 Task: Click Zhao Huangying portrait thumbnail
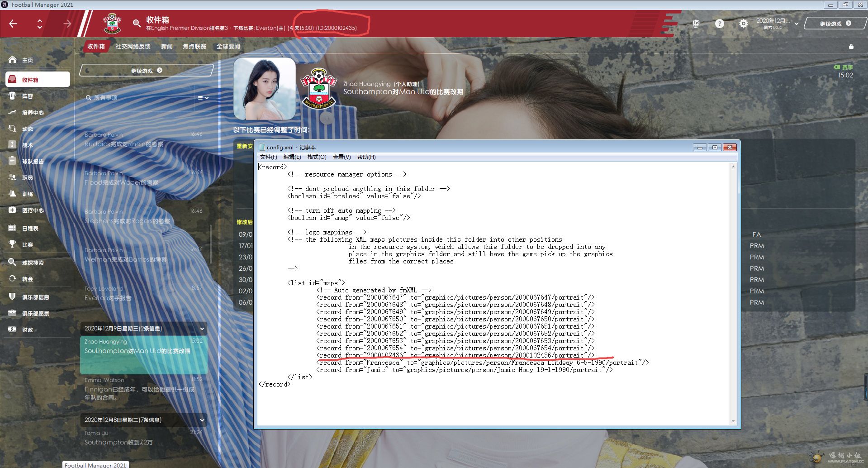[264, 89]
